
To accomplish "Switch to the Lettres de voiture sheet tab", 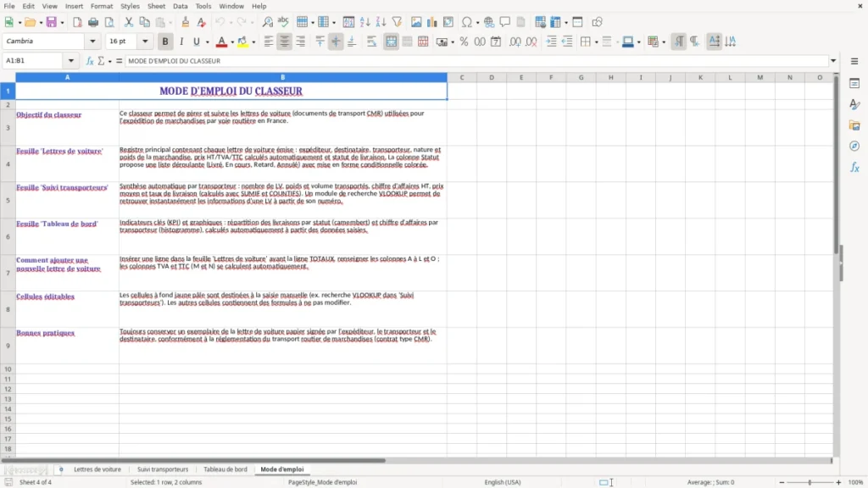I will coord(97,469).
